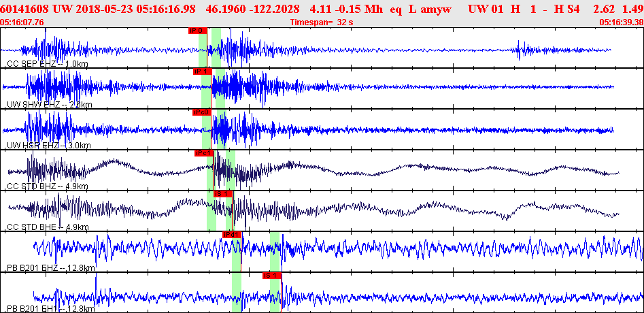Select the PB B201 EH1 -- 12.8km label
Screen dimensions: 644x313
click(51, 308)
